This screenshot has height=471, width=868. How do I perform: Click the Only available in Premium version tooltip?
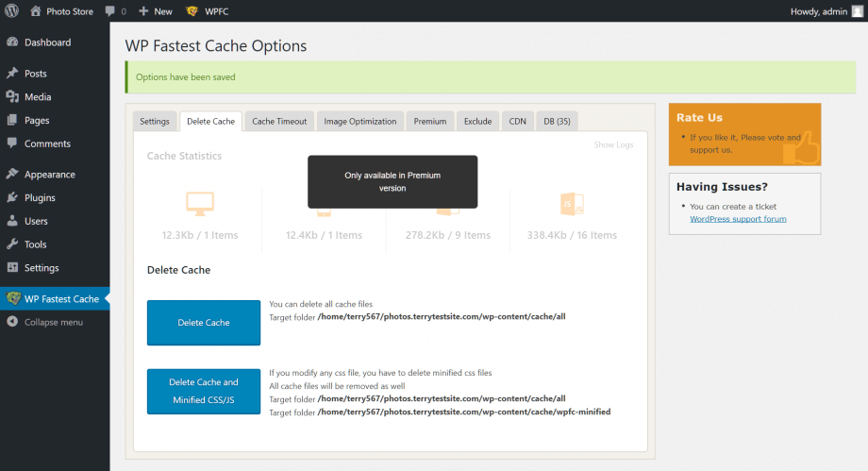tap(392, 182)
